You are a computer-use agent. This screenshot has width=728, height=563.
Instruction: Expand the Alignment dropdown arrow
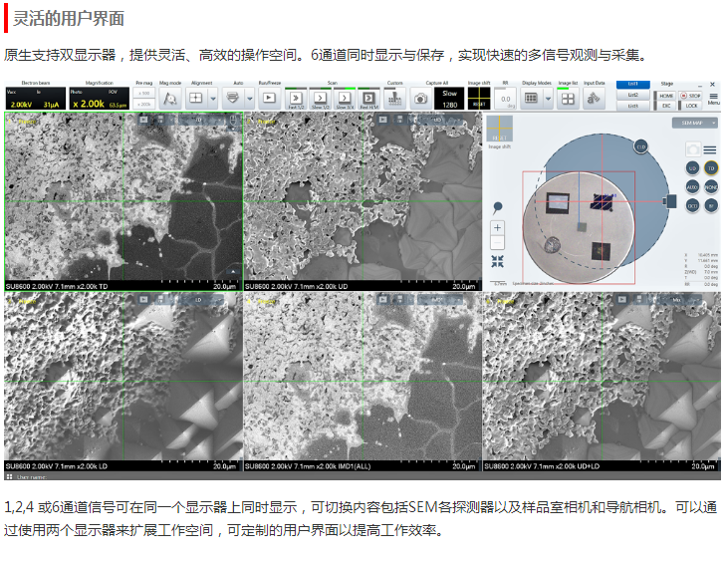click(x=213, y=98)
